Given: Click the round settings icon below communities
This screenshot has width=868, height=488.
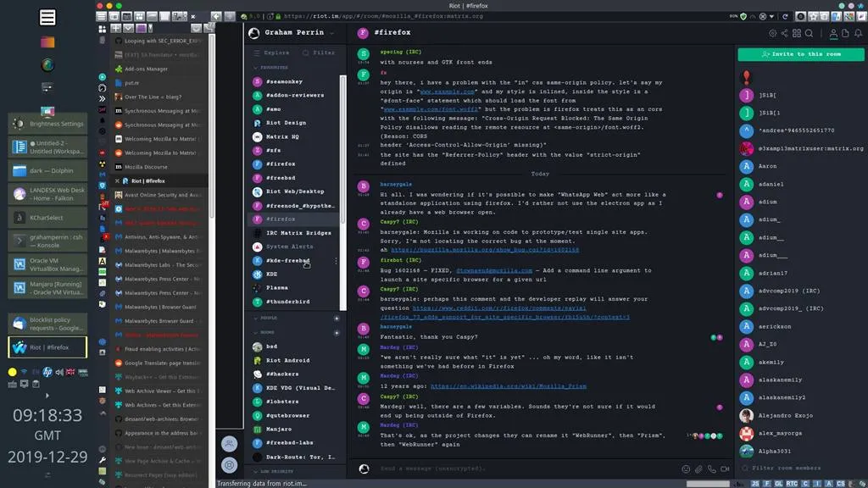Looking at the screenshot, I should click(229, 465).
